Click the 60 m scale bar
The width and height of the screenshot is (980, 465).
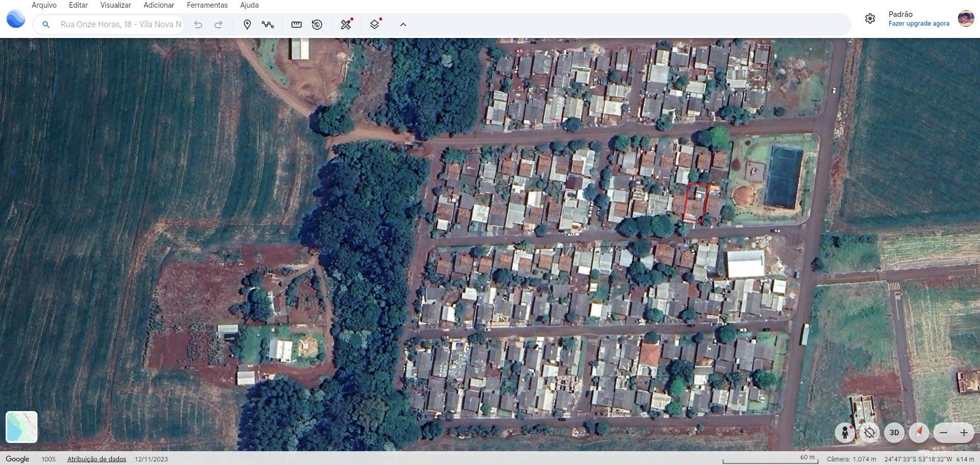coord(771,459)
